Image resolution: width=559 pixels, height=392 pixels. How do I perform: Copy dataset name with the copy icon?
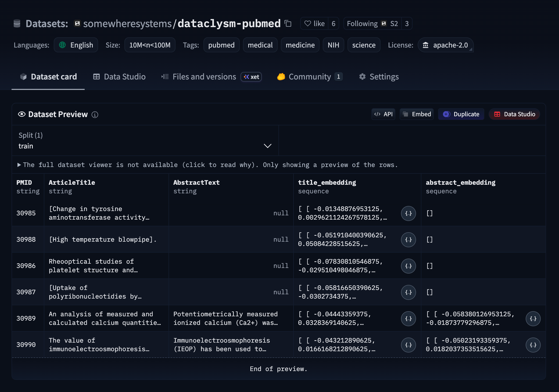point(288,24)
